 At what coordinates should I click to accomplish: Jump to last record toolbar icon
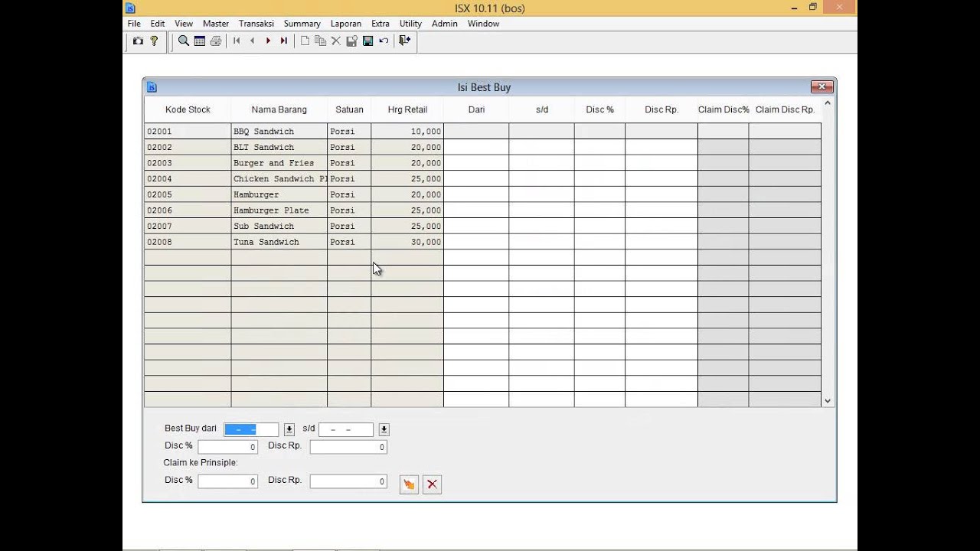(x=284, y=41)
